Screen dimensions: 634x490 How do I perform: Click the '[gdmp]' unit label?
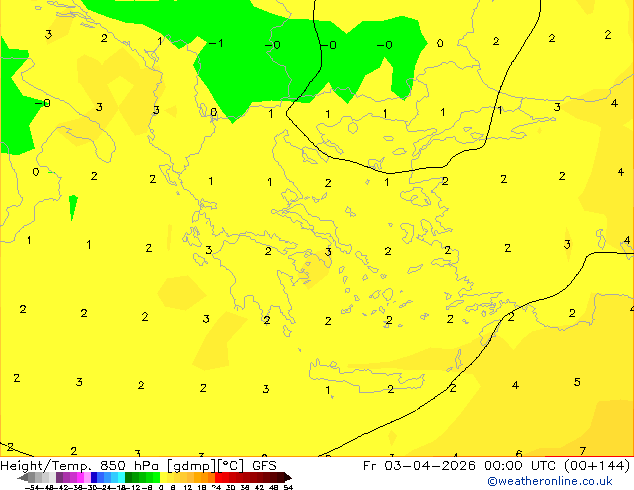pyautogui.click(x=192, y=466)
